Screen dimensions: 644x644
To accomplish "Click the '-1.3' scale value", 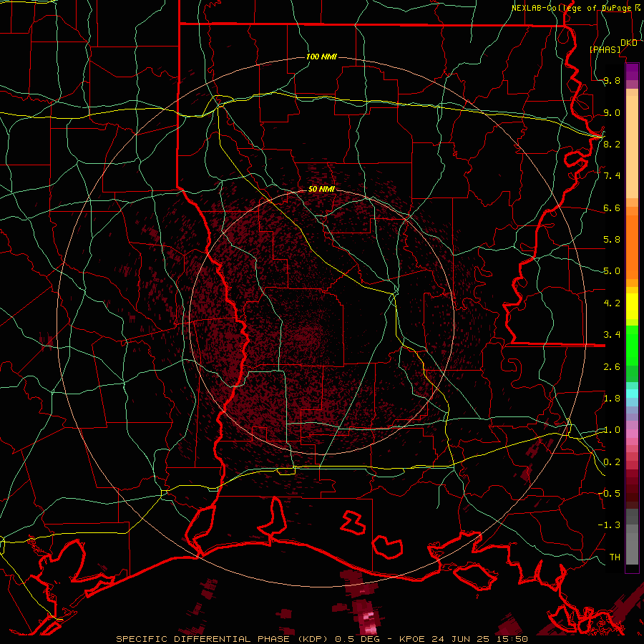I will pyautogui.click(x=609, y=525).
